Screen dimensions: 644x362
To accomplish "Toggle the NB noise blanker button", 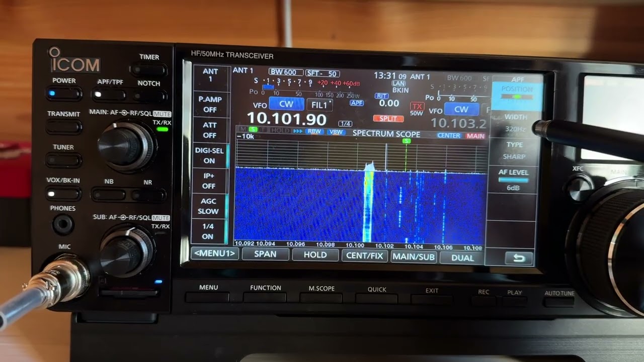I will tap(108, 194).
